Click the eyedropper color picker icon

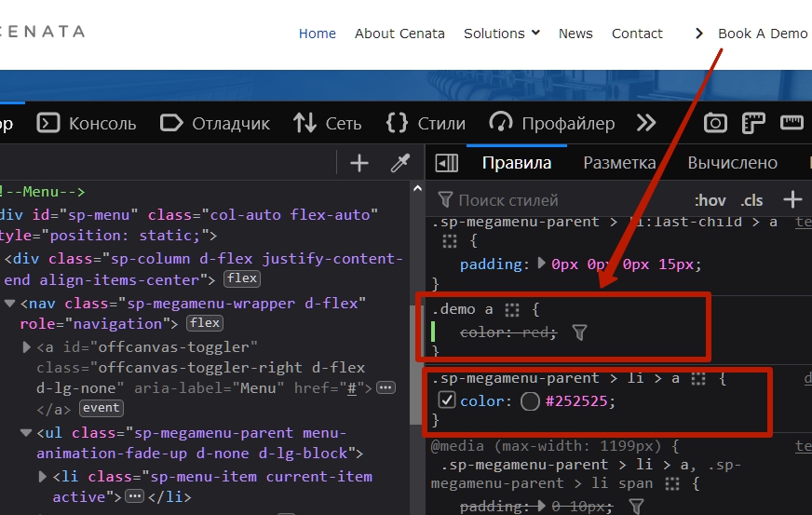[400, 164]
